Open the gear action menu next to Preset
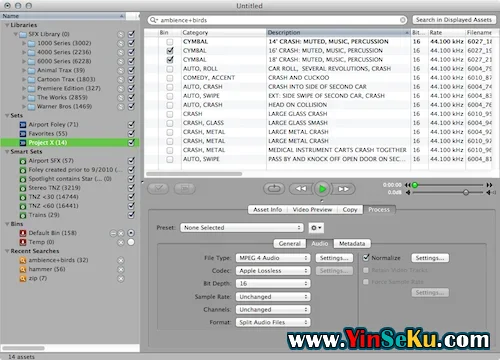 316,228
